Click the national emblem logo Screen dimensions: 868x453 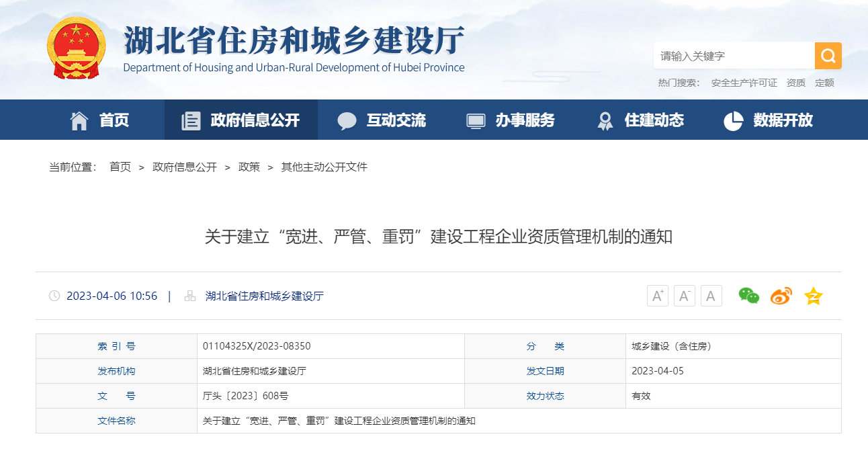(x=77, y=48)
